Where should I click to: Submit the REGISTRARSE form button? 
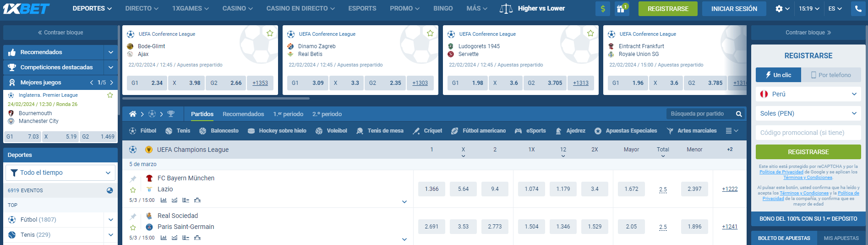[808, 152]
